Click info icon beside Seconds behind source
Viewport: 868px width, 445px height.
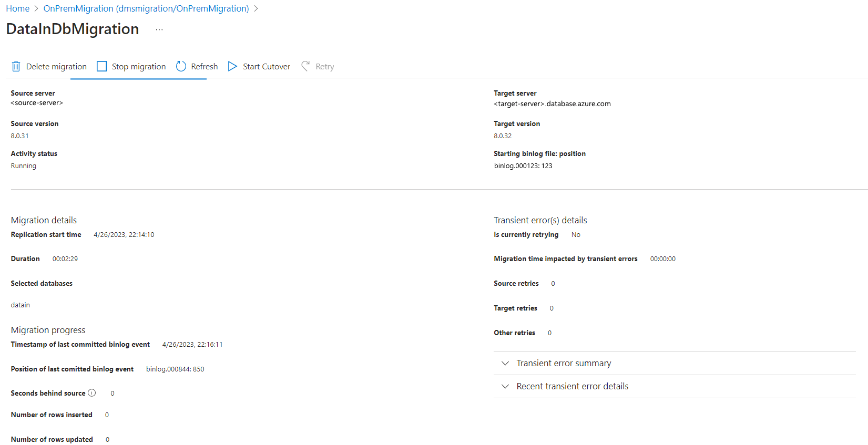point(92,393)
